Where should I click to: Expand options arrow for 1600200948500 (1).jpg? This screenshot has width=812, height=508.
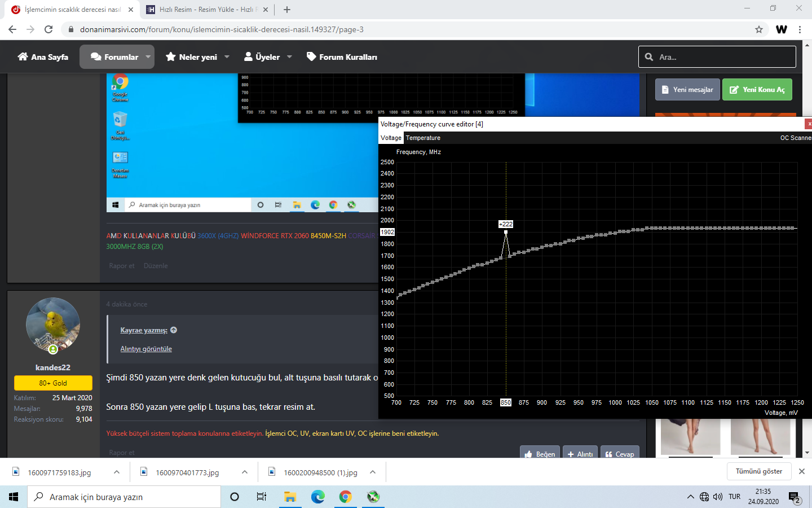pyautogui.click(x=373, y=472)
